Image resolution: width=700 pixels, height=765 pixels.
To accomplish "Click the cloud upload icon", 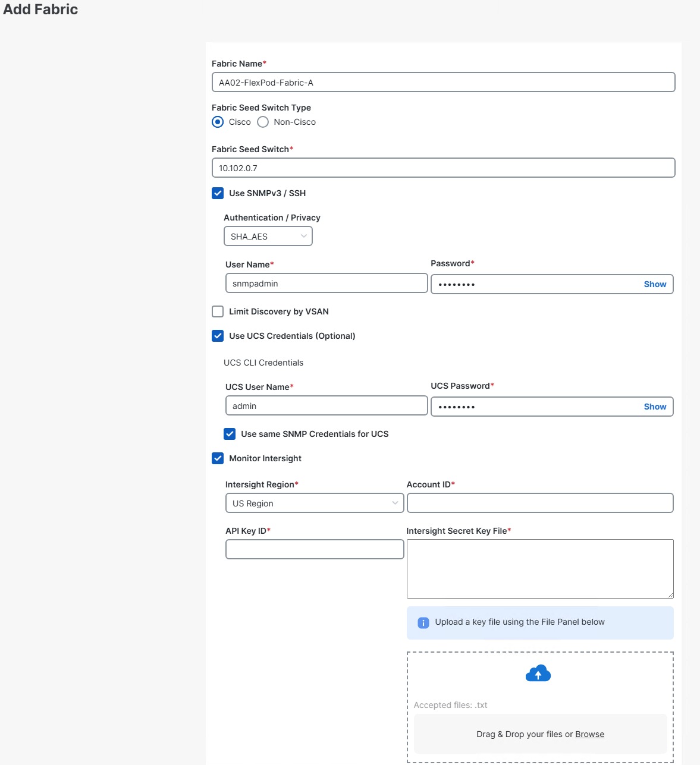I will point(538,673).
